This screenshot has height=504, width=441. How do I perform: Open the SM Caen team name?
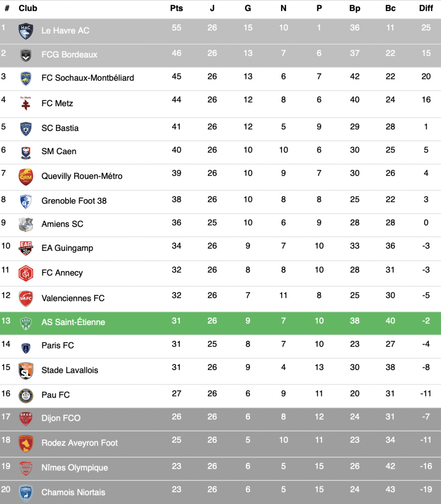point(59,152)
